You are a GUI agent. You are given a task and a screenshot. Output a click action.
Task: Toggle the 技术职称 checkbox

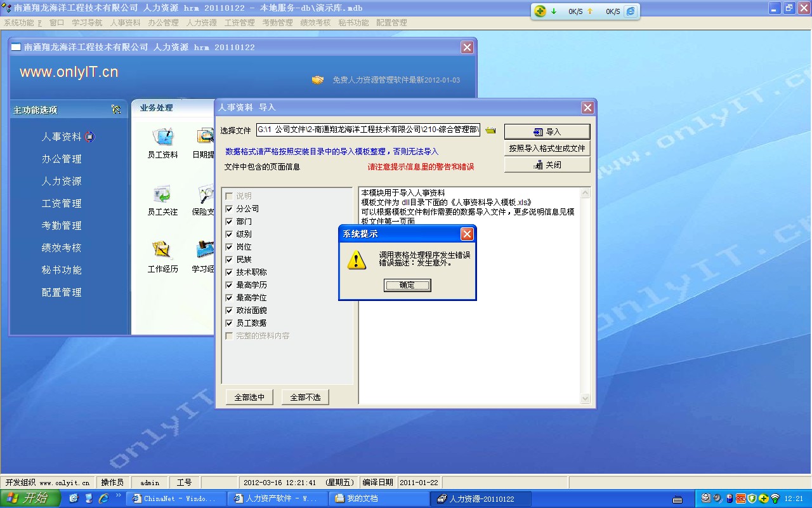point(229,272)
